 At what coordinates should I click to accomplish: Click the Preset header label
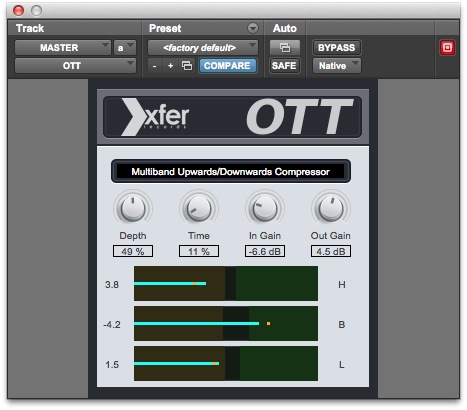pos(165,28)
